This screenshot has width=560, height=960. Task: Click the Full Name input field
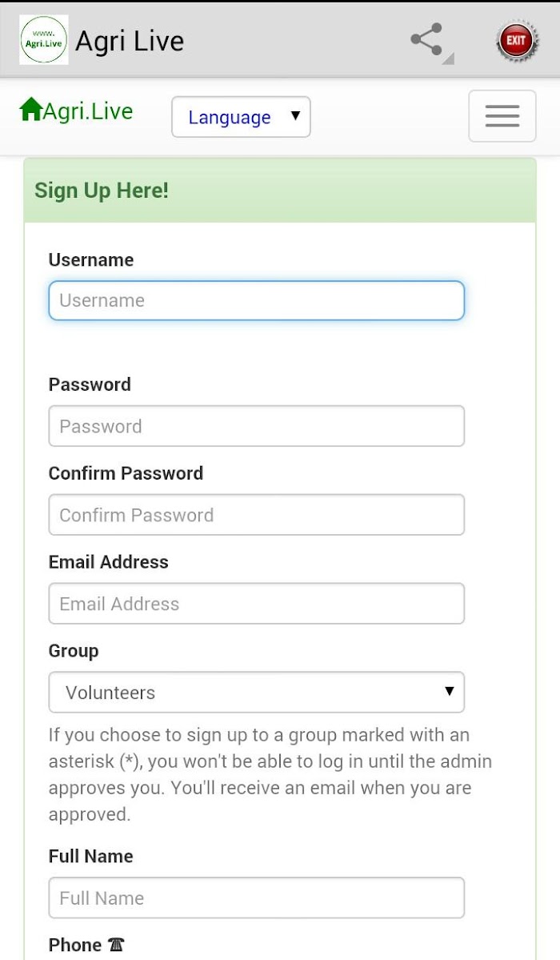click(x=257, y=898)
